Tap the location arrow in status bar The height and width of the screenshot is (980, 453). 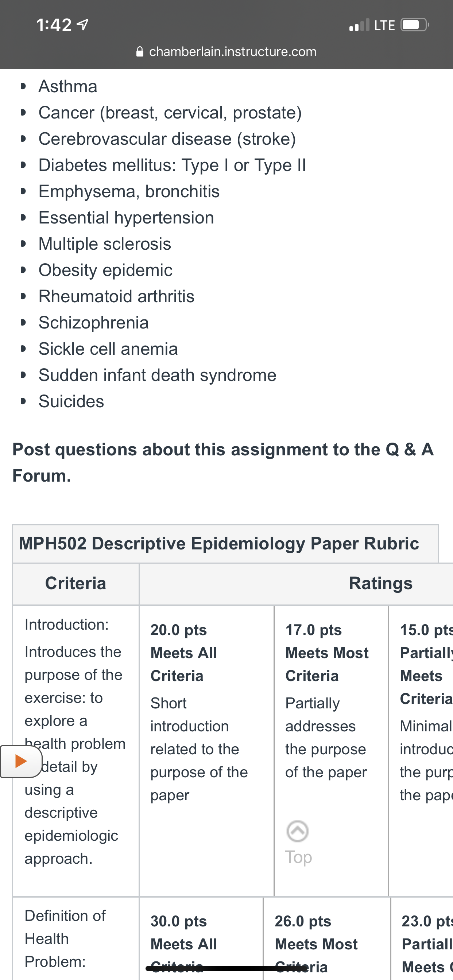coord(82,25)
